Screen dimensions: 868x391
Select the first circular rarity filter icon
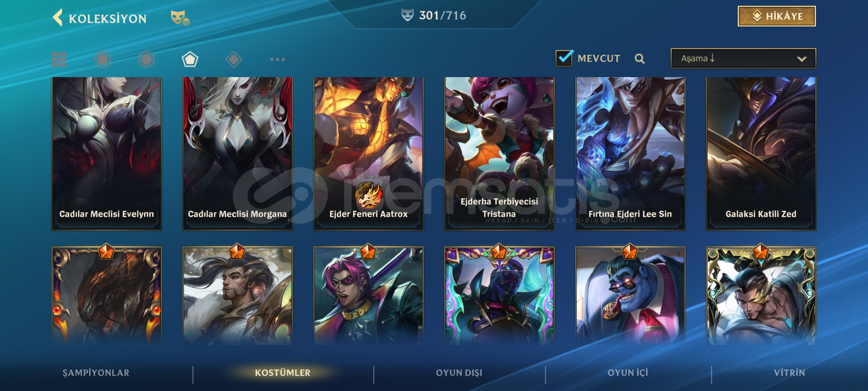click(103, 59)
